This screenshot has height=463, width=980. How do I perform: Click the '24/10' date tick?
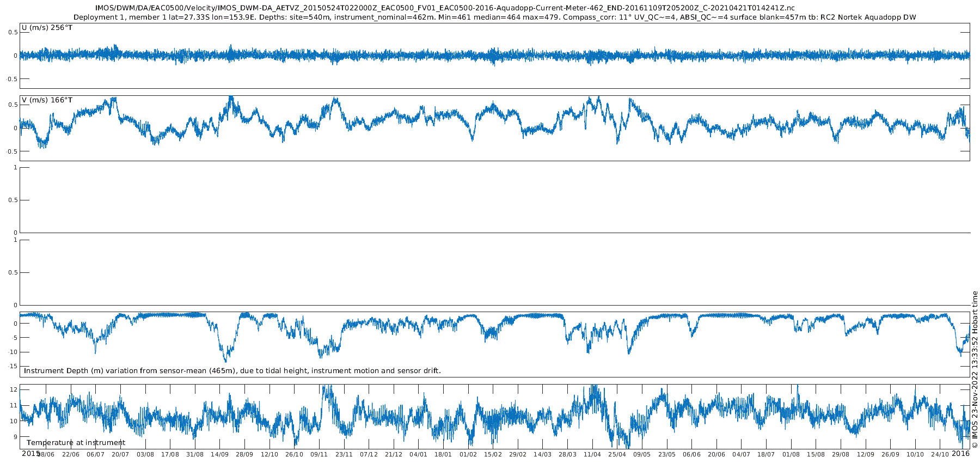click(940, 455)
